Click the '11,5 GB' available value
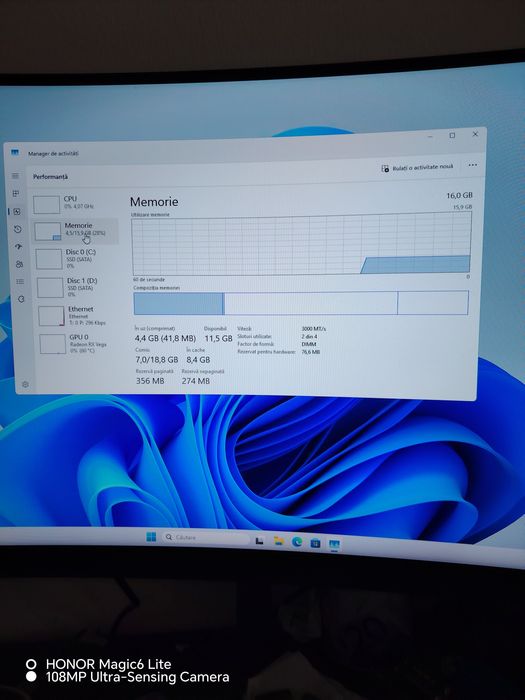The image size is (525, 700). [218, 338]
